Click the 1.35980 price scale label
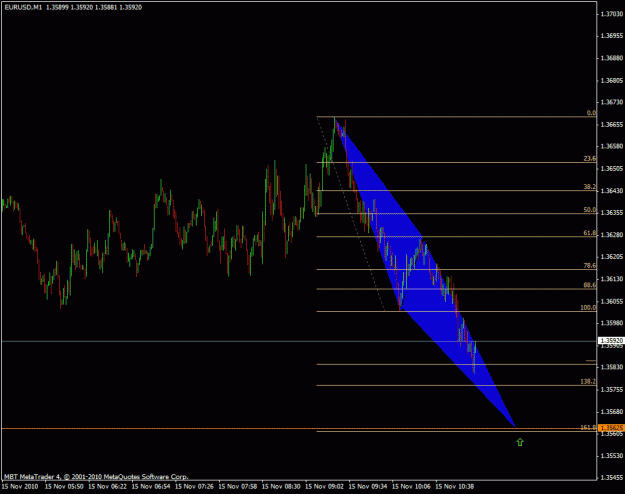The image size is (625, 494). (611, 323)
